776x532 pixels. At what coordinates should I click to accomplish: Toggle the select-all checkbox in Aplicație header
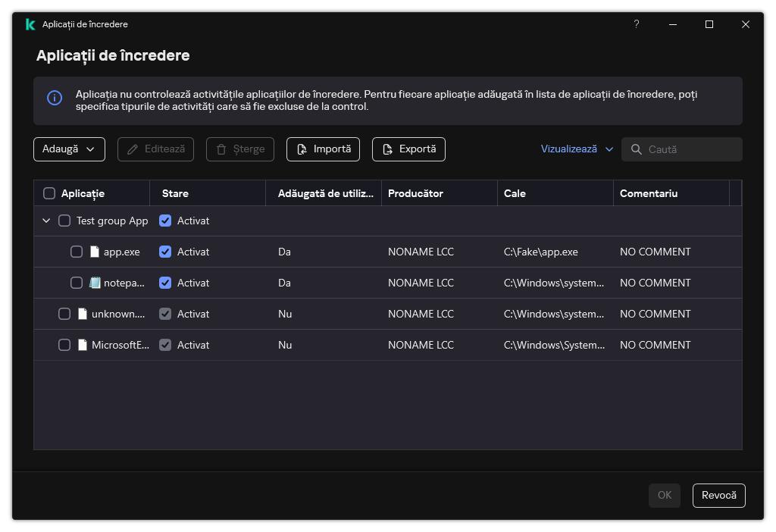[49, 193]
